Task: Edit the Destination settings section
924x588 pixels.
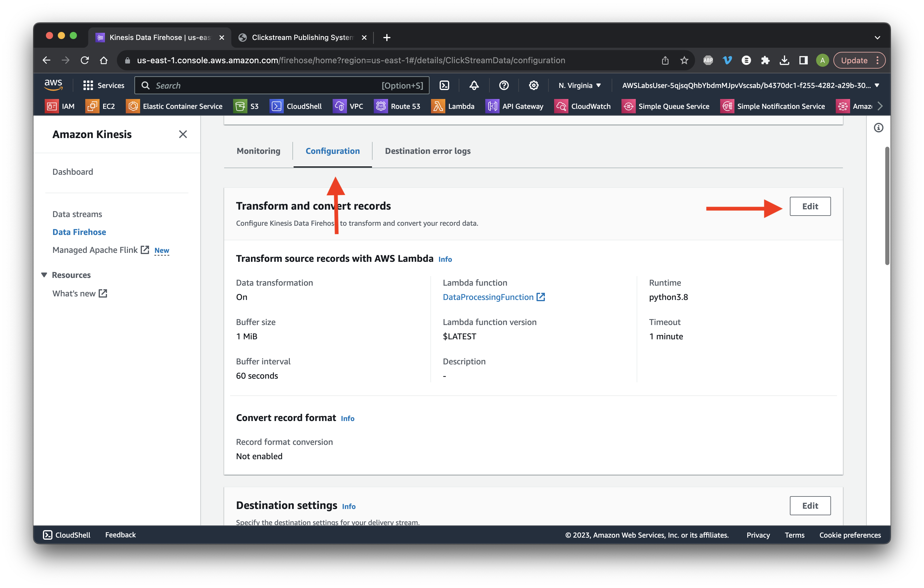Action: (810, 505)
